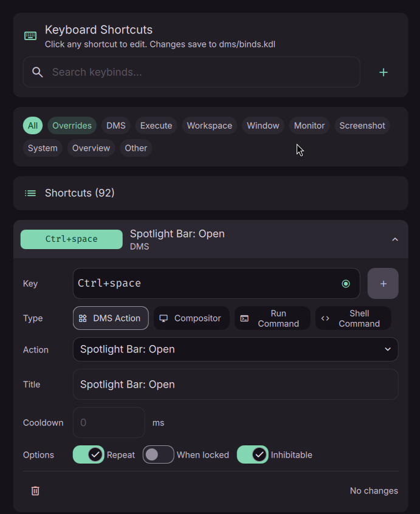
Task: Click the green plus icon to add keybind
Action: tap(384, 72)
